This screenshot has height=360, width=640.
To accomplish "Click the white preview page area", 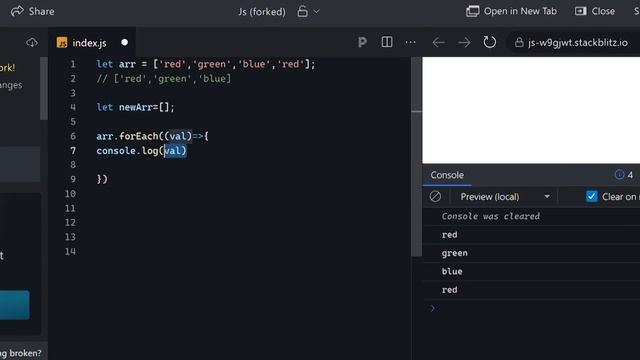I will coord(531,110).
